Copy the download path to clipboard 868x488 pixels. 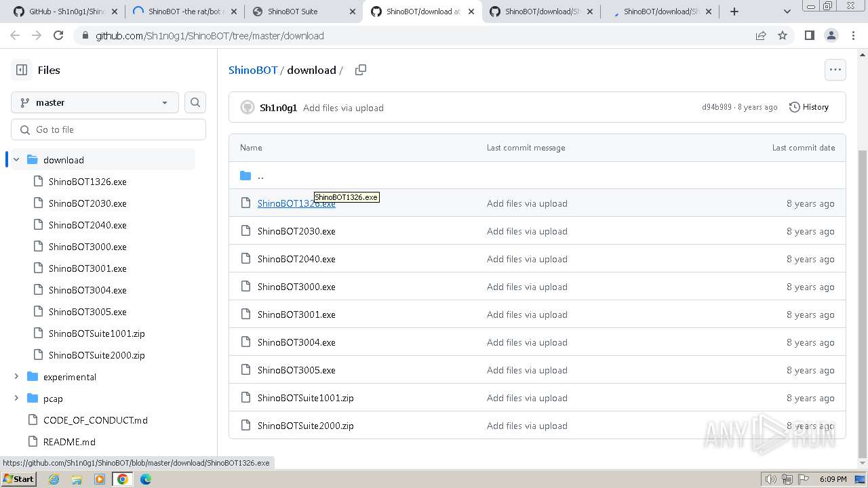(361, 70)
